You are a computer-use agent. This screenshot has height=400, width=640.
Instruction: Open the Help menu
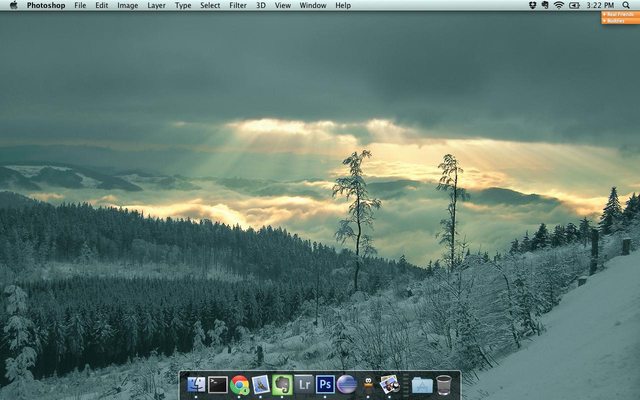tap(343, 5)
